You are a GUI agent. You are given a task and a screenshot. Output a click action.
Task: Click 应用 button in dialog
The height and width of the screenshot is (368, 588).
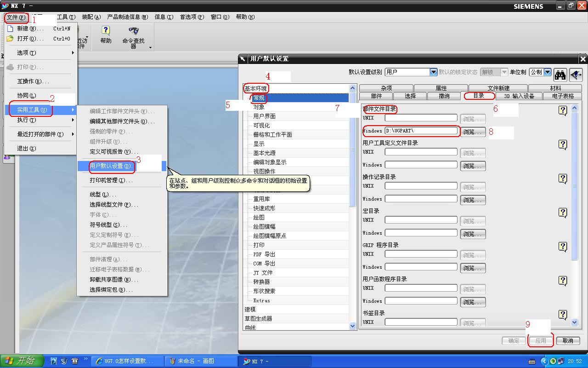pos(541,341)
